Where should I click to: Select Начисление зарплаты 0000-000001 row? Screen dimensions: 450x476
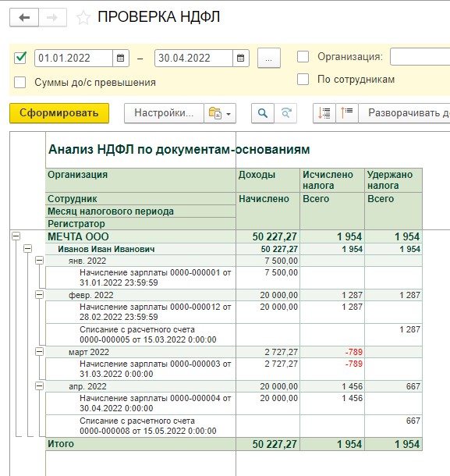tap(141, 278)
